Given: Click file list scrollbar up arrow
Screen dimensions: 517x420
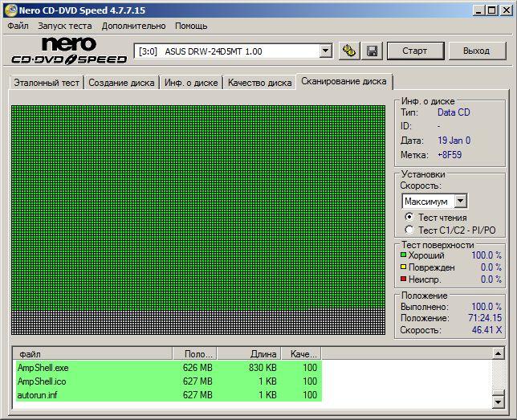Looking at the screenshot, I should (498, 353).
